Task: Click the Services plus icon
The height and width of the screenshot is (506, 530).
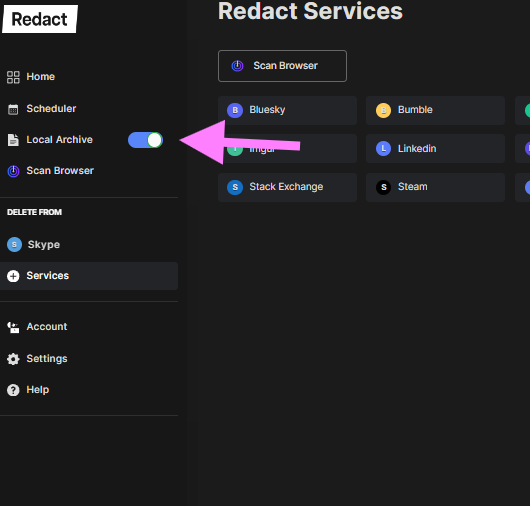Action: coord(13,276)
